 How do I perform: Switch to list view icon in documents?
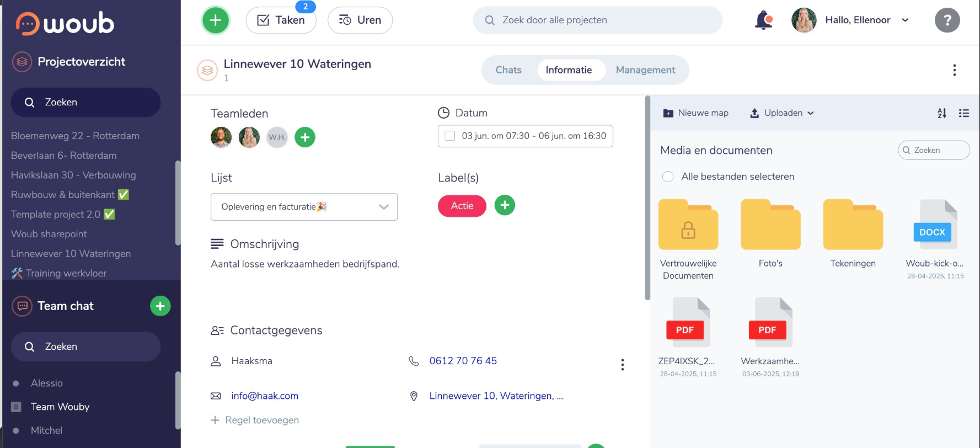[963, 113]
